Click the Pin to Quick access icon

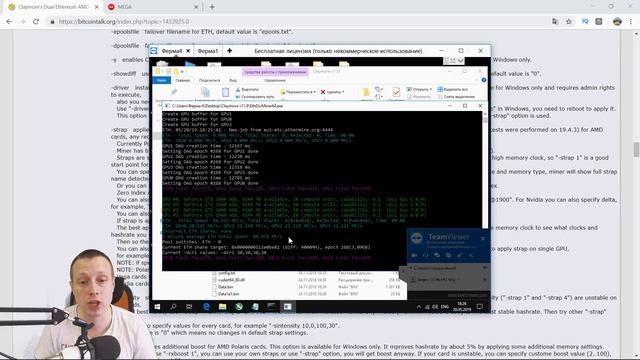pos(173,93)
